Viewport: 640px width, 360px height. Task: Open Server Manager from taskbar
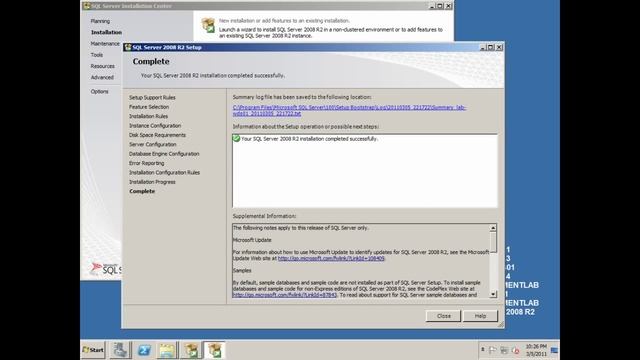point(120,350)
